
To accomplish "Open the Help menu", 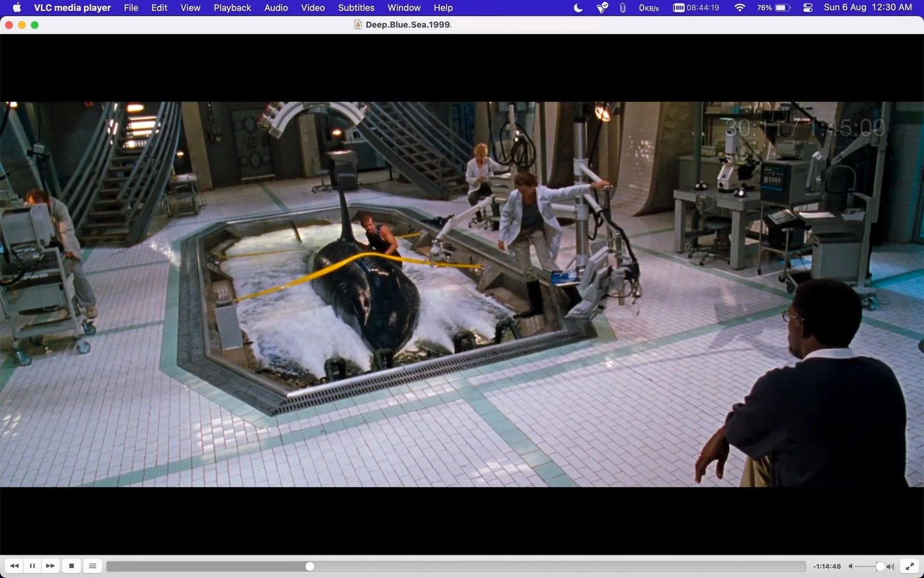I will (443, 8).
